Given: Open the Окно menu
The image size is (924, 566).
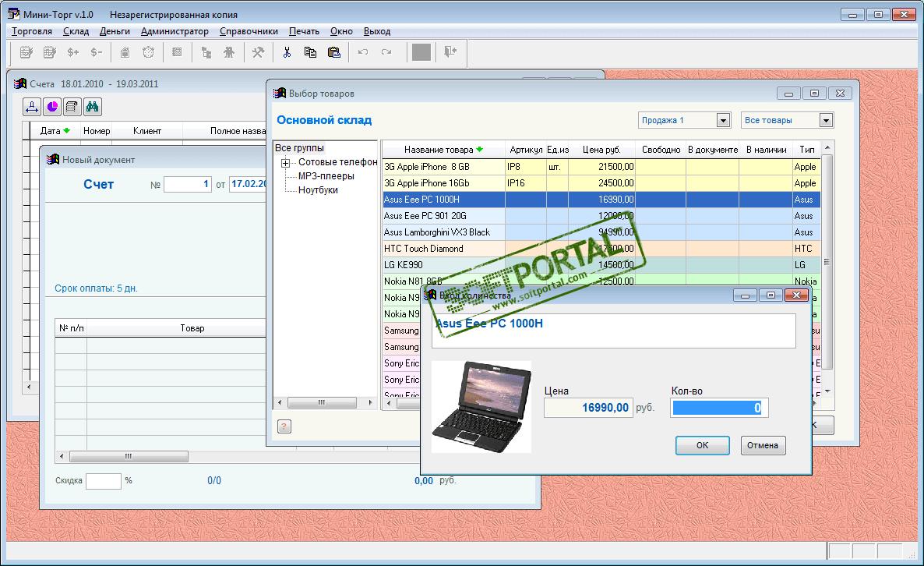Looking at the screenshot, I should pyautogui.click(x=341, y=31).
